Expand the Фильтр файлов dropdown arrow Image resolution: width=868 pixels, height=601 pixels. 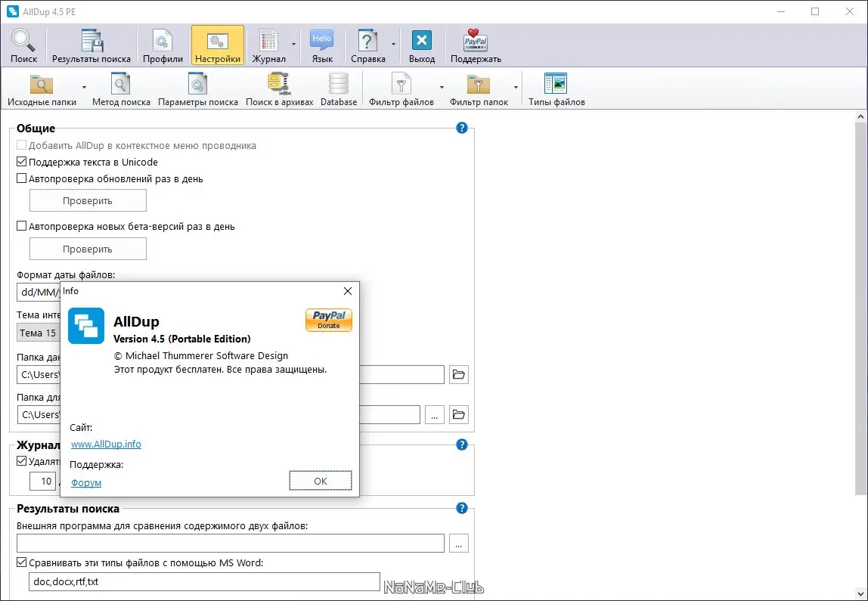pyautogui.click(x=442, y=88)
